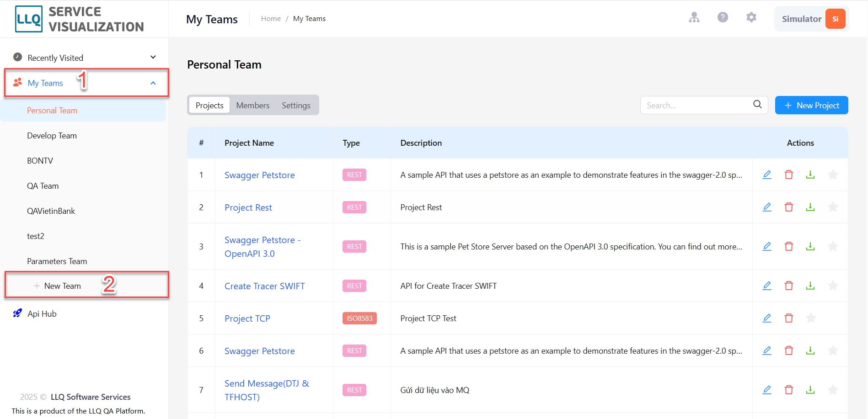Click the organization hierarchy icon in the header
868x419 pixels.
(694, 17)
